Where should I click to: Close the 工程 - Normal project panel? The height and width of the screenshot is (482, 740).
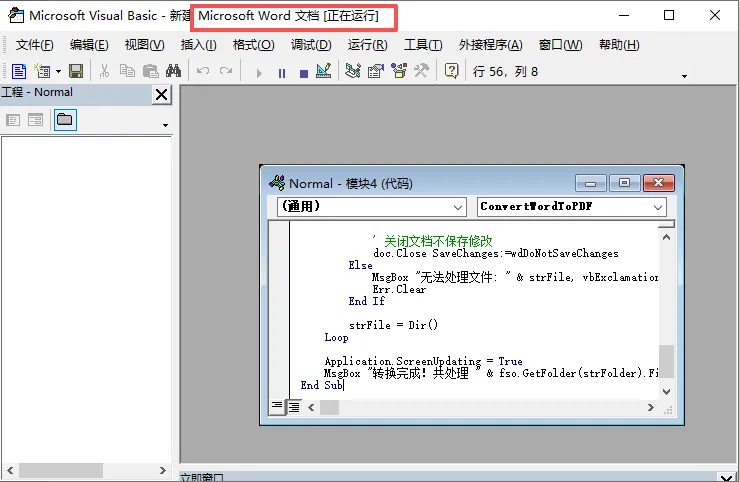[161, 94]
